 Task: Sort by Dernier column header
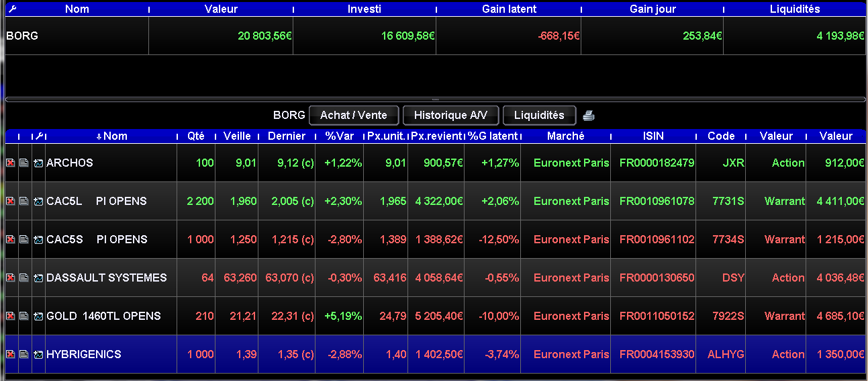click(x=287, y=136)
